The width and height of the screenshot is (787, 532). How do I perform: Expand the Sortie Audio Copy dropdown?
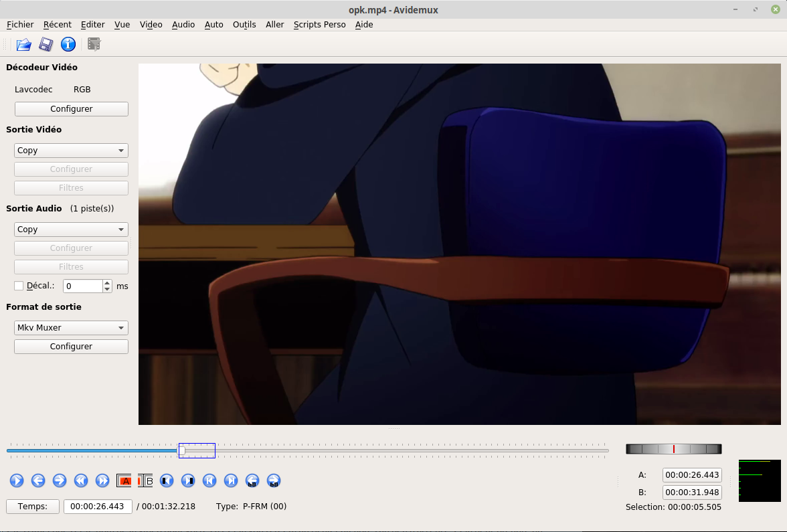pyautogui.click(x=71, y=230)
